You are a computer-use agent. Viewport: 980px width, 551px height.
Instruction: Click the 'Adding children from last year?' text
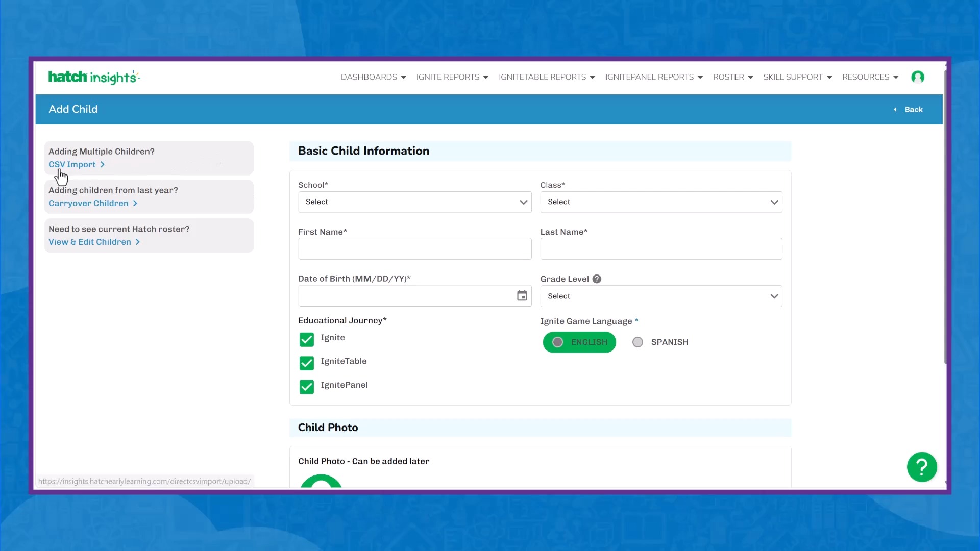(x=113, y=190)
